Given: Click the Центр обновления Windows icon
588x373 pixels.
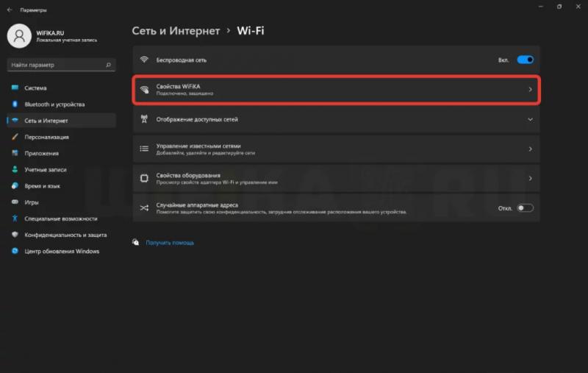Looking at the screenshot, I should (15, 251).
